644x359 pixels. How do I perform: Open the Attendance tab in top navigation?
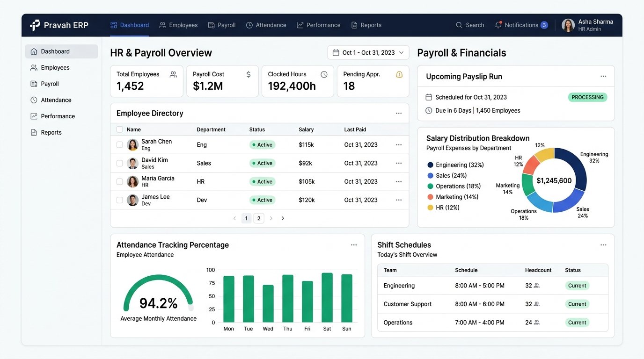(266, 25)
